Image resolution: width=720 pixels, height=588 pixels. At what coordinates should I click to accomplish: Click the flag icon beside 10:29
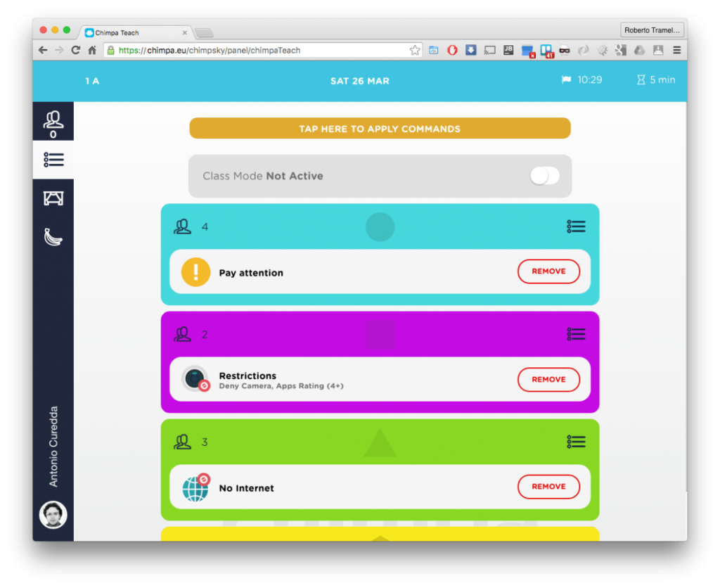(x=566, y=80)
